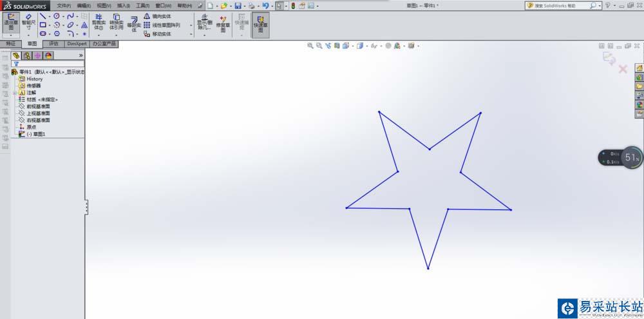Open the 窗口(W) menu

tap(164, 6)
